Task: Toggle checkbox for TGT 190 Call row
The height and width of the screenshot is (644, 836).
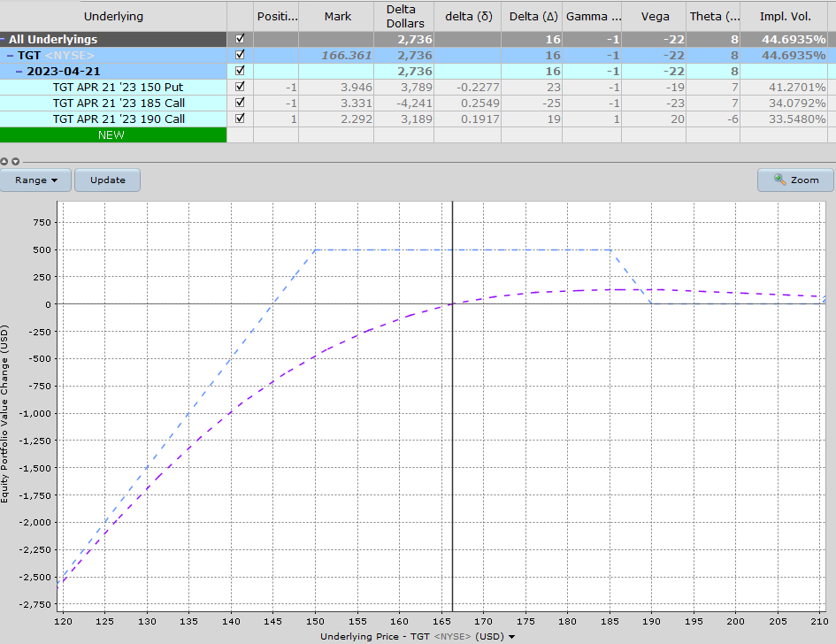Action: (240, 119)
